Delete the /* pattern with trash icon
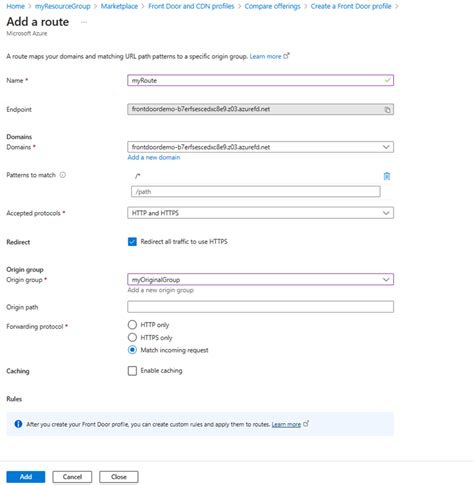Image resolution: width=474 pixels, height=485 pixels. click(387, 176)
